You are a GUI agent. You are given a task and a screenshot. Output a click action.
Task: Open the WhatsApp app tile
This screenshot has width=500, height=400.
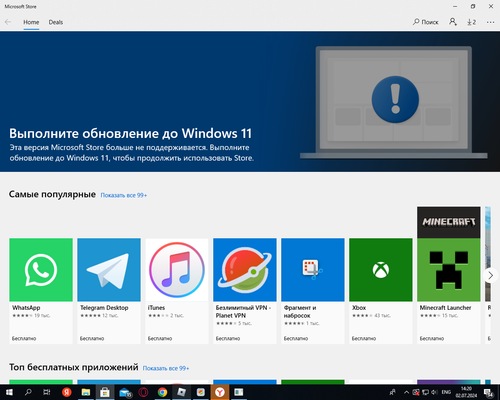41,291
